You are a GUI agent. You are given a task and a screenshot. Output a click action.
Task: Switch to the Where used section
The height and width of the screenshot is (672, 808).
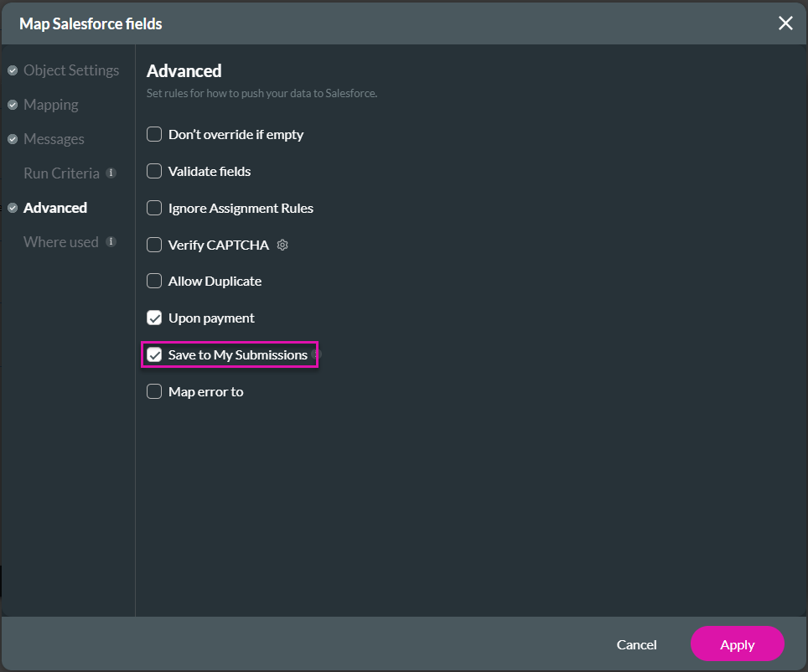pyautogui.click(x=60, y=242)
